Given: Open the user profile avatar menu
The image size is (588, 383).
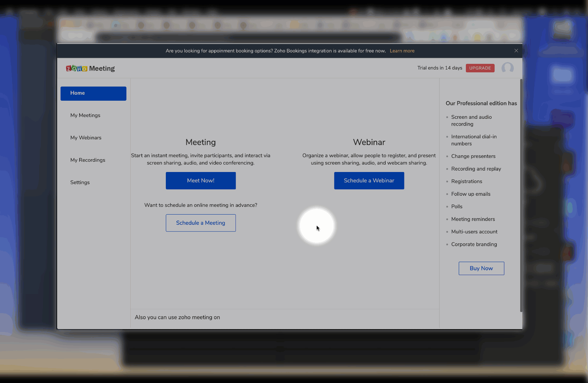Looking at the screenshot, I should [x=507, y=68].
